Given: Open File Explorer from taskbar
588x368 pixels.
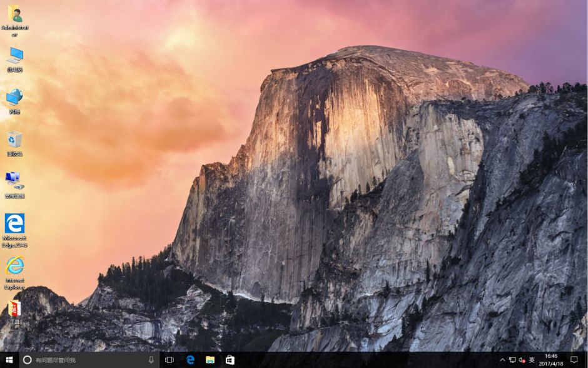Looking at the screenshot, I should [x=210, y=360].
